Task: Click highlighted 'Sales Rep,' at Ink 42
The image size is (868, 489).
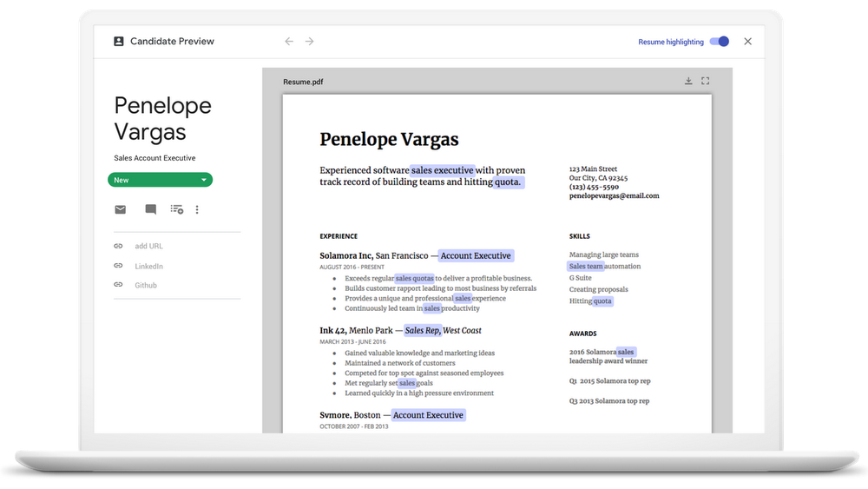Action: [x=423, y=331]
